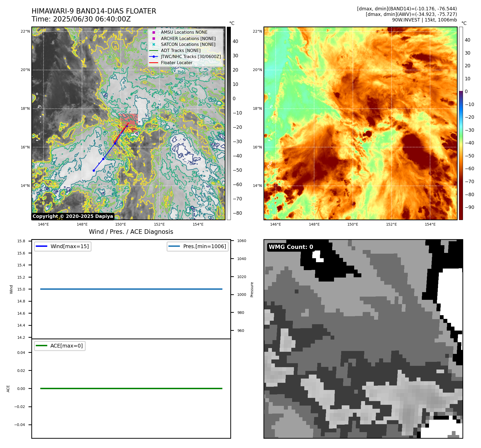Click the '[dmax, dmin](BAND14)' values text
The width and height of the screenshot is (481, 448).
coord(407,9)
